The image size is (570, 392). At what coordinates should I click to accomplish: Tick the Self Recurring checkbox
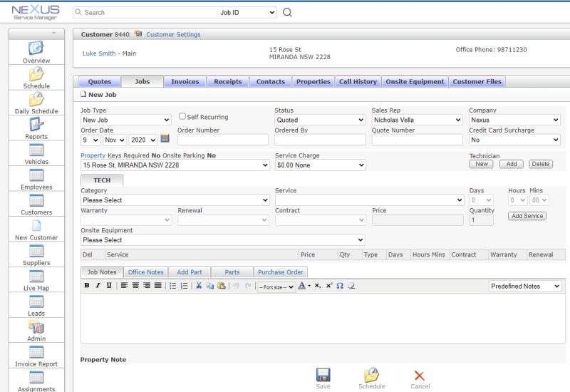coord(182,116)
